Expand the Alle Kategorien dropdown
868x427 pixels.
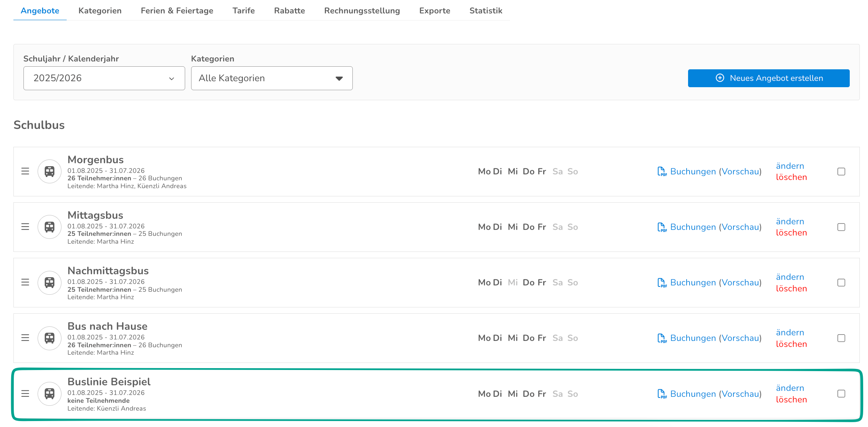(272, 78)
